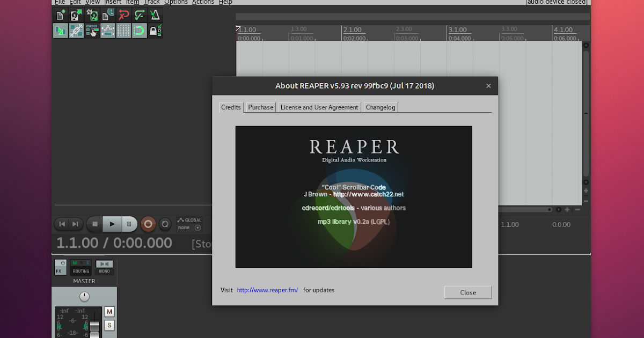The image size is (644, 338).
Task: Close the About REAPER dialog with the Close button
Action: pos(467,292)
